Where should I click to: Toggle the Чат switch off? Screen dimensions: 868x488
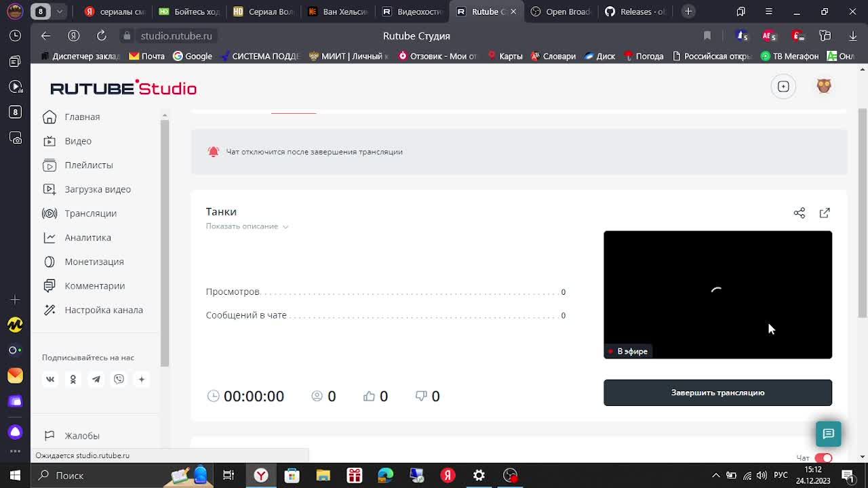pyautogui.click(x=823, y=458)
